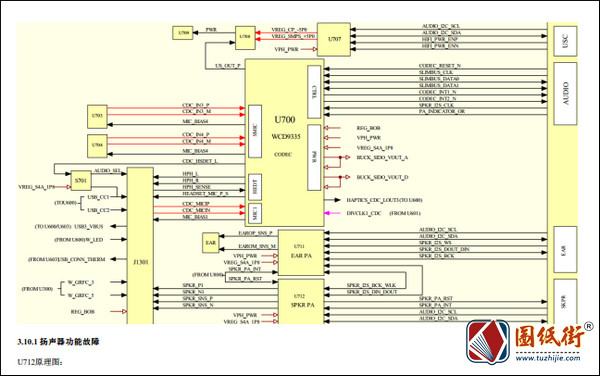The height and width of the screenshot is (376, 600).
Task: Select the PWR sub-block inside U700
Action: [314, 158]
